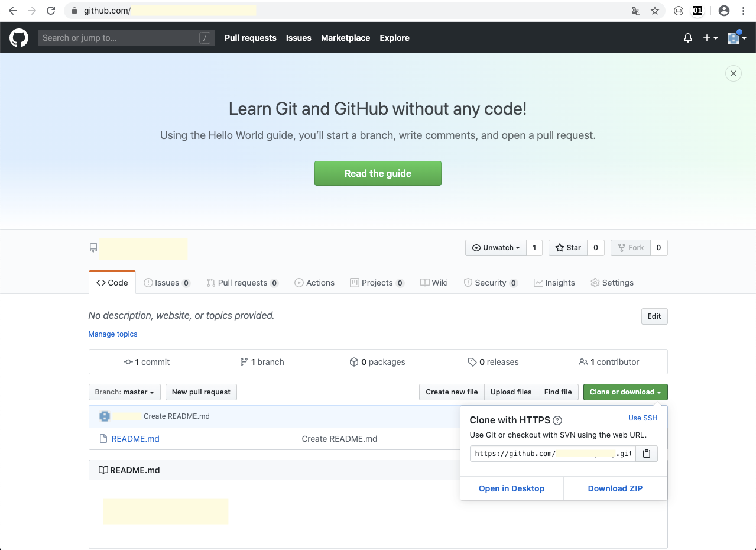Click the Manage topics link
Image resolution: width=756 pixels, height=550 pixels.
[113, 334]
